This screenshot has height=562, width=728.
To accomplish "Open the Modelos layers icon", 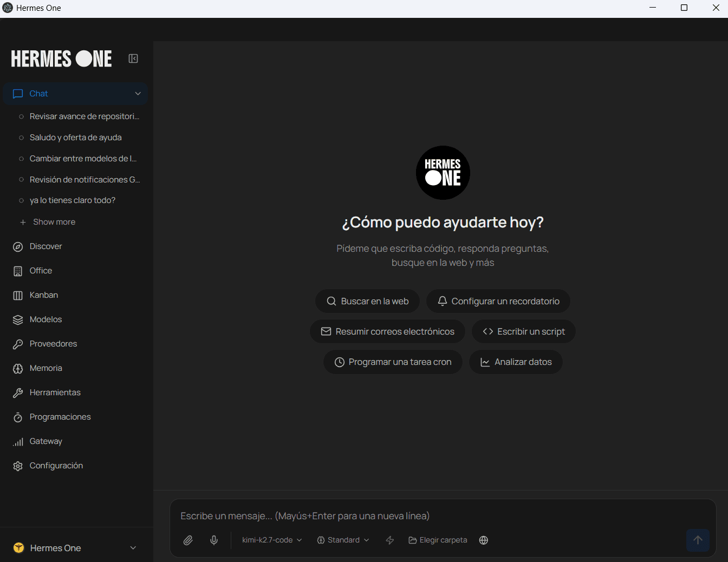I will tap(18, 320).
